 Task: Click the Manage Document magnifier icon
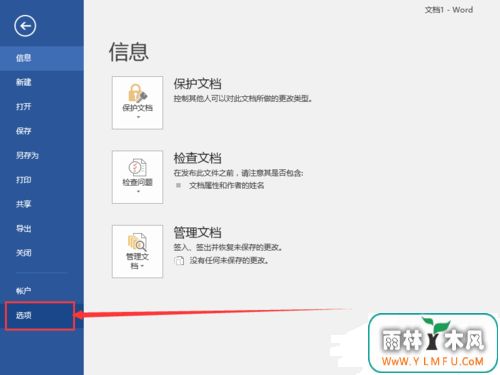pos(137,242)
